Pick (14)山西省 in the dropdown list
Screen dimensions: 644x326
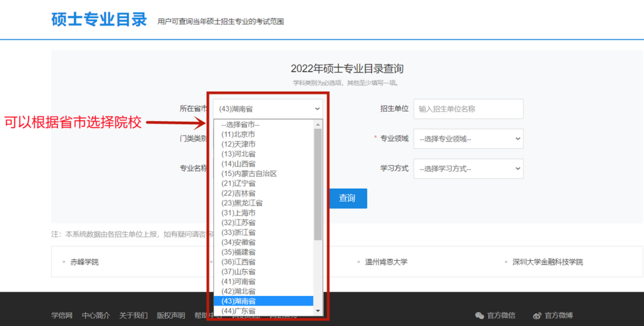coord(264,164)
